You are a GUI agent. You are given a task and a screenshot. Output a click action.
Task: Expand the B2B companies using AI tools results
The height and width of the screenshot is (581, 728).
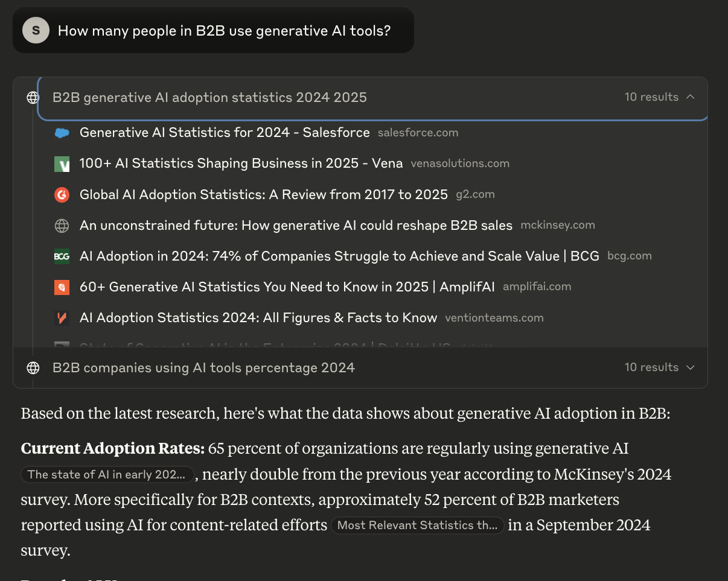[x=691, y=367]
